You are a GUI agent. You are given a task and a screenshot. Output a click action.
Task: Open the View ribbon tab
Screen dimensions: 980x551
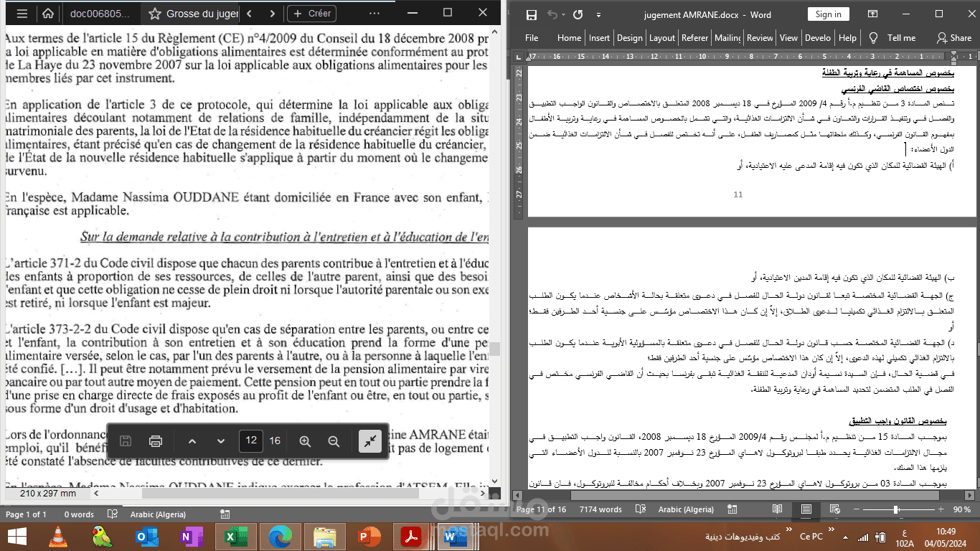[788, 38]
